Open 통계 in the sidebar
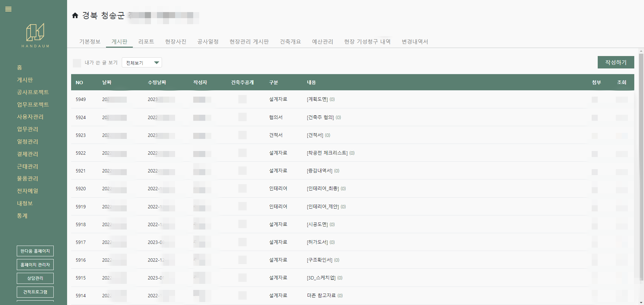Screen dimensions: 644x305 click(22, 216)
